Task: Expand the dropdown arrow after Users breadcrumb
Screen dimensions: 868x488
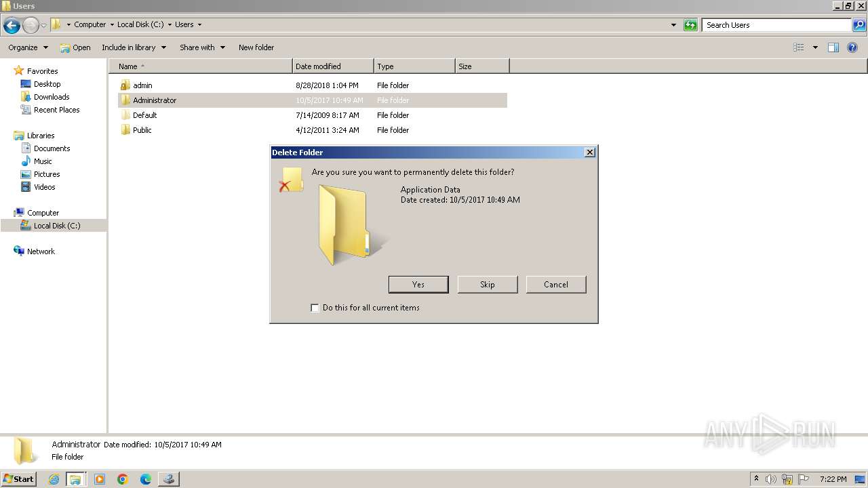Action: (199, 25)
